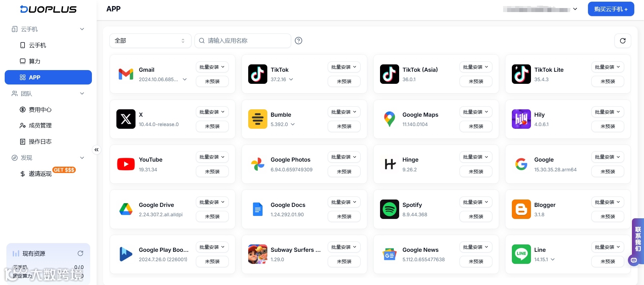Click 联系我们 contact us tab
This screenshot has height=285, width=644.
(x=638, y=239)
